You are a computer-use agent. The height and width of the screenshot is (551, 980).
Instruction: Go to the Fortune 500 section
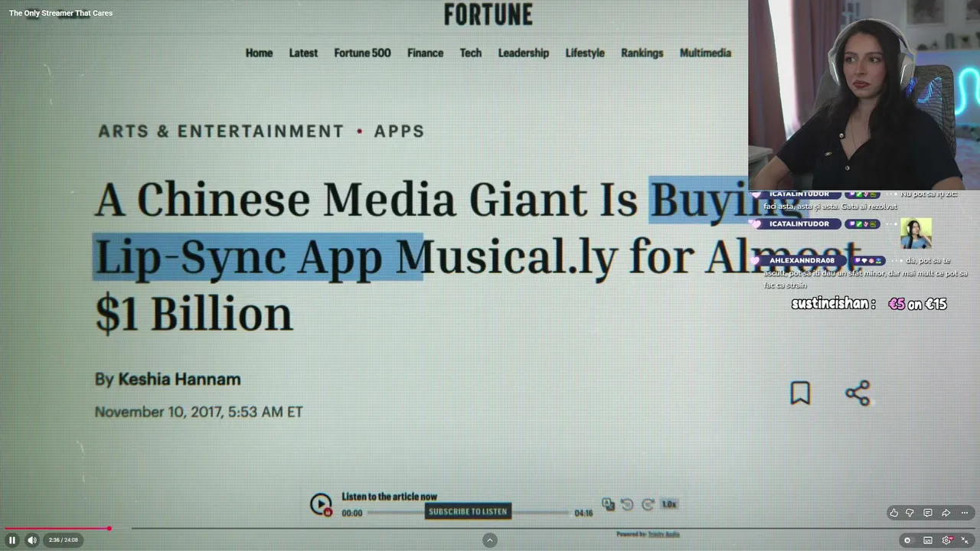point(362,53)
